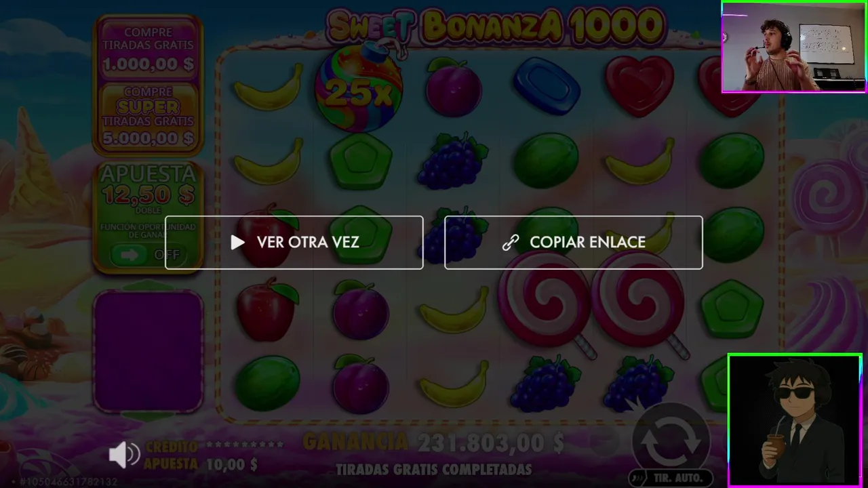Select the red apple in bottom rows
Viewport: 868px width, 488px height.
(267, 310)
